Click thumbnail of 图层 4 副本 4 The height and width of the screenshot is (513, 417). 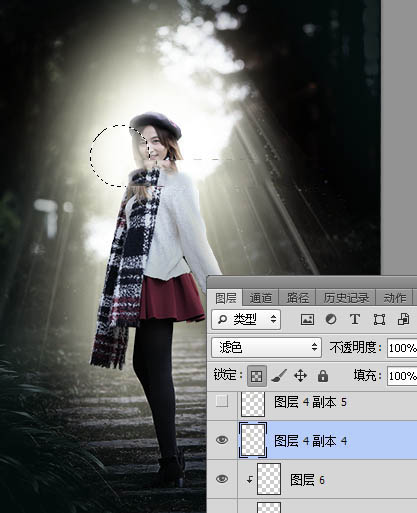[253, 440]
